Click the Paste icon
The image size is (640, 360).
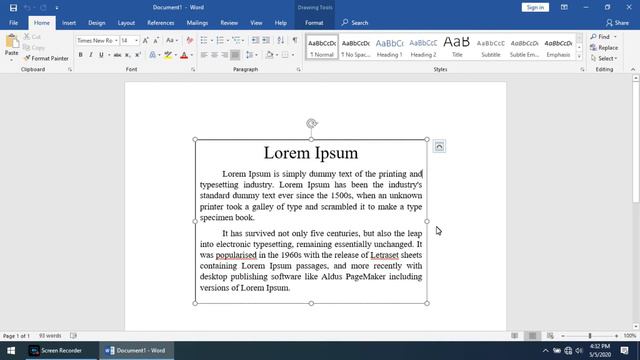click(x=11, y=41)
